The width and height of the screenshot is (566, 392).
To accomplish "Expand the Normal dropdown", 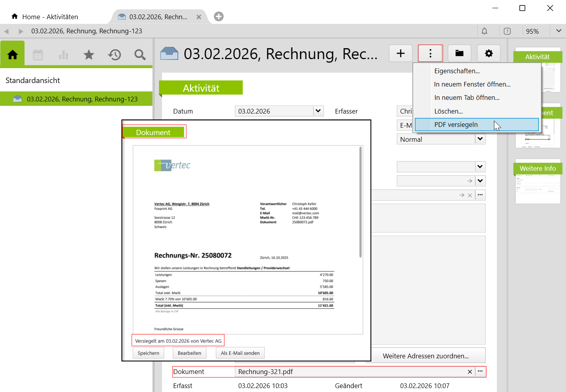I will coord(480,139).
